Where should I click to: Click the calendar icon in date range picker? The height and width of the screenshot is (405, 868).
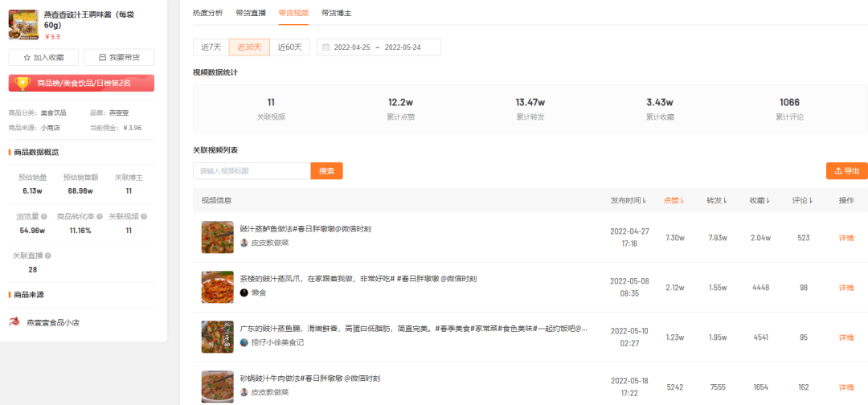click(326, 47)
